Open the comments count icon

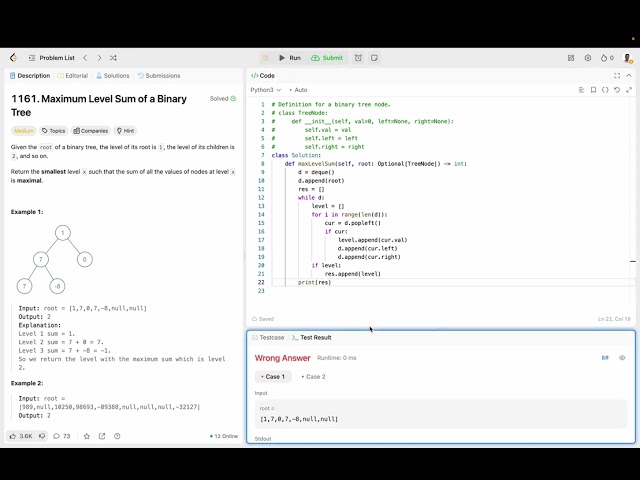[60, 436]
